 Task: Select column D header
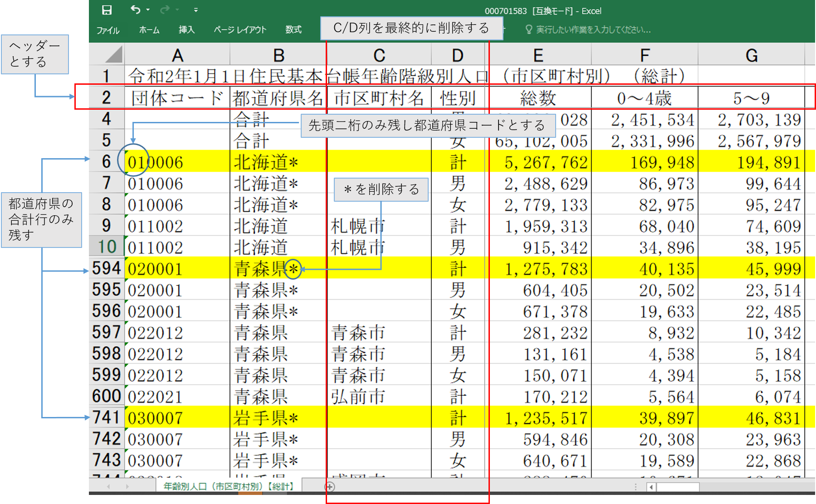[458, 55]
